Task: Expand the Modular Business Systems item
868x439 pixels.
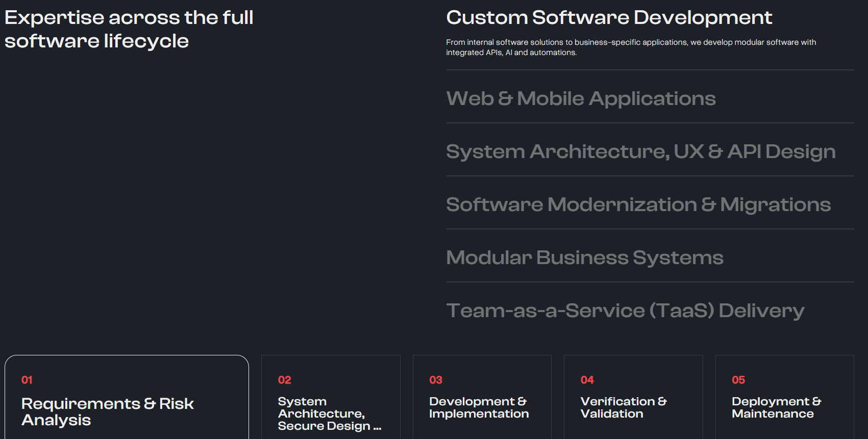Action: (584, 257)
